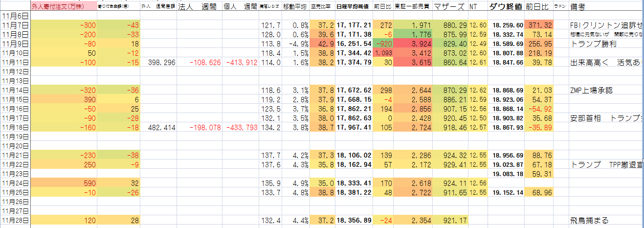
Task: Click the 外人寄付注文(万株) column header
Action: 58,7
